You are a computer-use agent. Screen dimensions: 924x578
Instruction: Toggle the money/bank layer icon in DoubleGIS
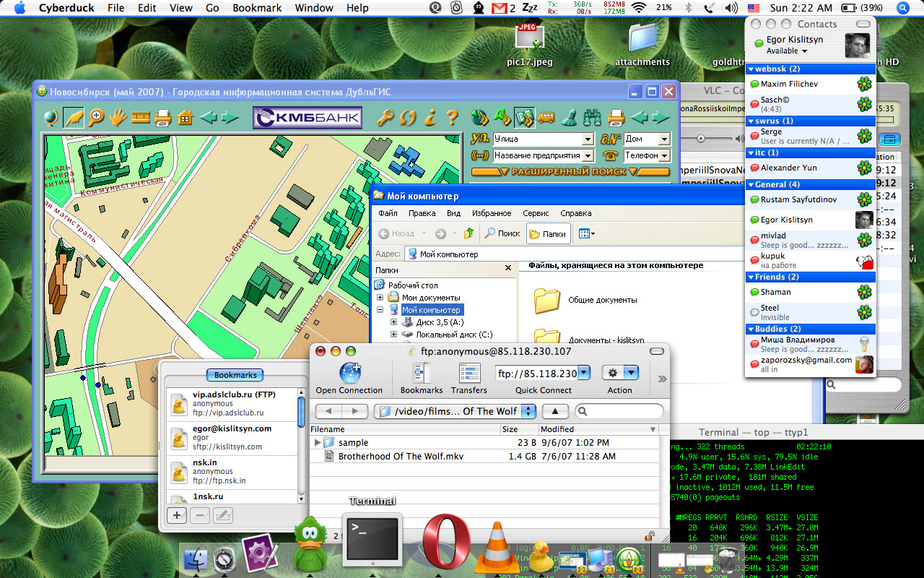click(x=524, y=117)
